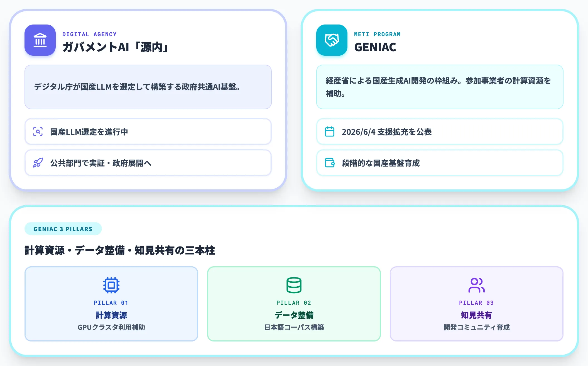Click the 開発コミュニティ育成 text
Screen dimensions: 588x366
pyautogui.click(x=477, y=327)
